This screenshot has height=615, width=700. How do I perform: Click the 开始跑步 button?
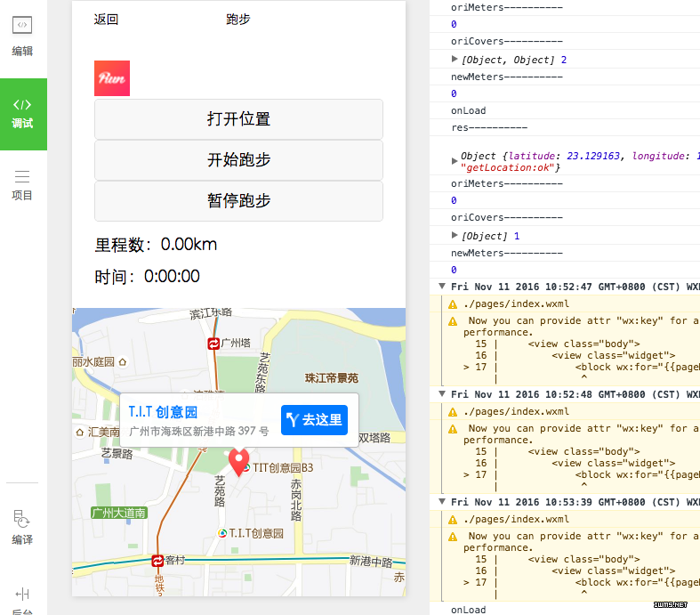click(x=238, y=160)
